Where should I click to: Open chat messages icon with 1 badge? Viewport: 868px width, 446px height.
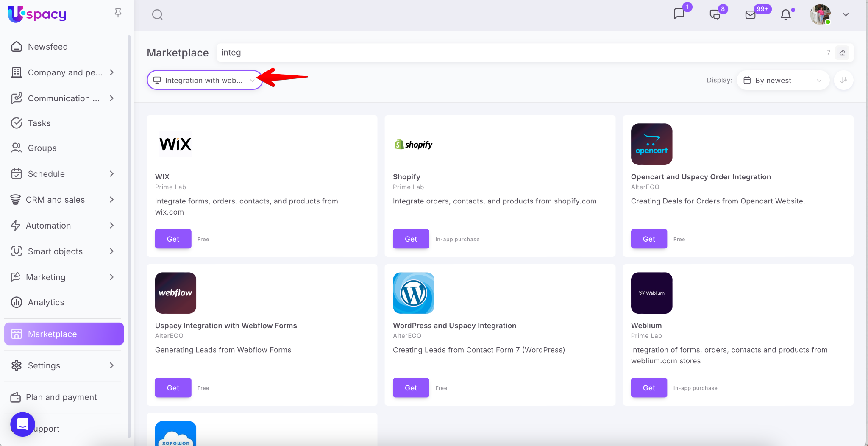click(x=679, y=14)
